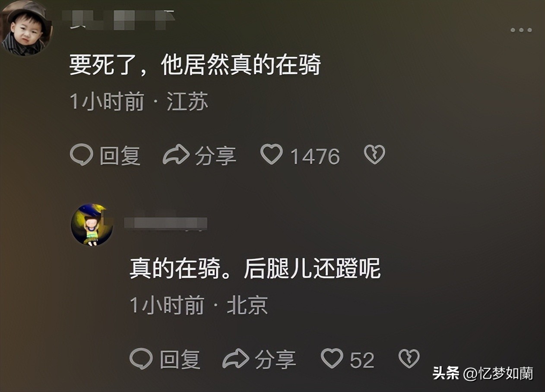
Task: Click 分享 text on the first comment
Action: tap(215, 156)
